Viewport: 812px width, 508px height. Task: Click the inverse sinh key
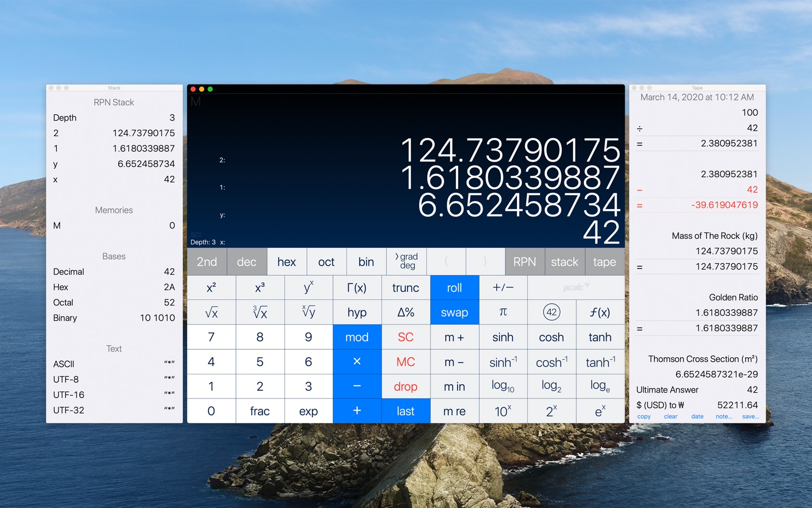503,361
